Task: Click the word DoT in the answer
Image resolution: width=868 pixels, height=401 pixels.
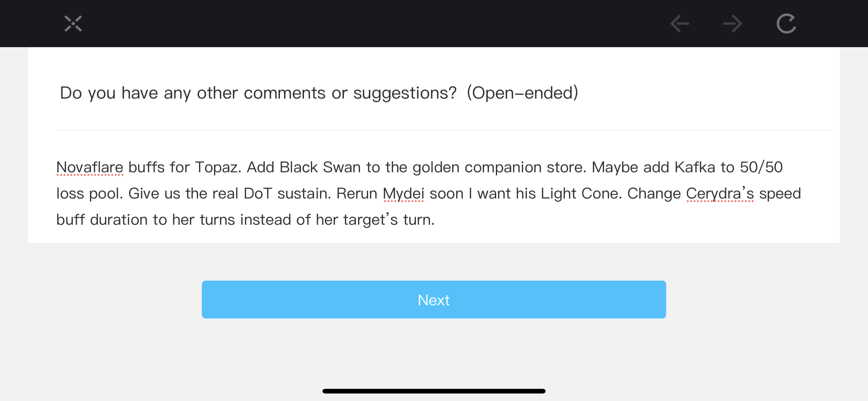Action: (x=257, y=194)
